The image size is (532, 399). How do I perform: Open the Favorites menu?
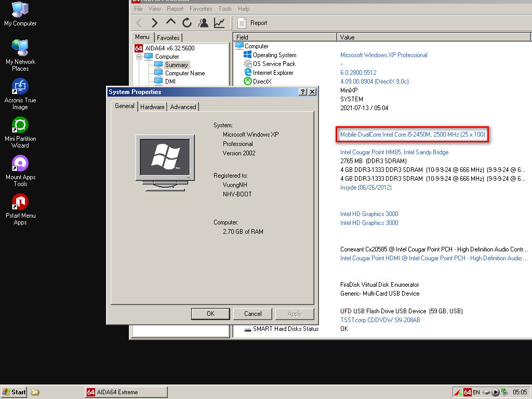[201, 9]
